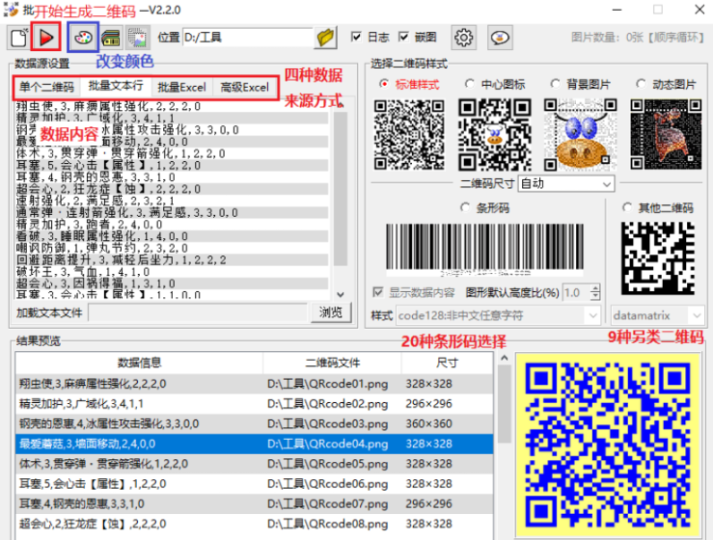Switch to the 批量Excel tab
Screen dimensions: 713x540
click(181, 87)
